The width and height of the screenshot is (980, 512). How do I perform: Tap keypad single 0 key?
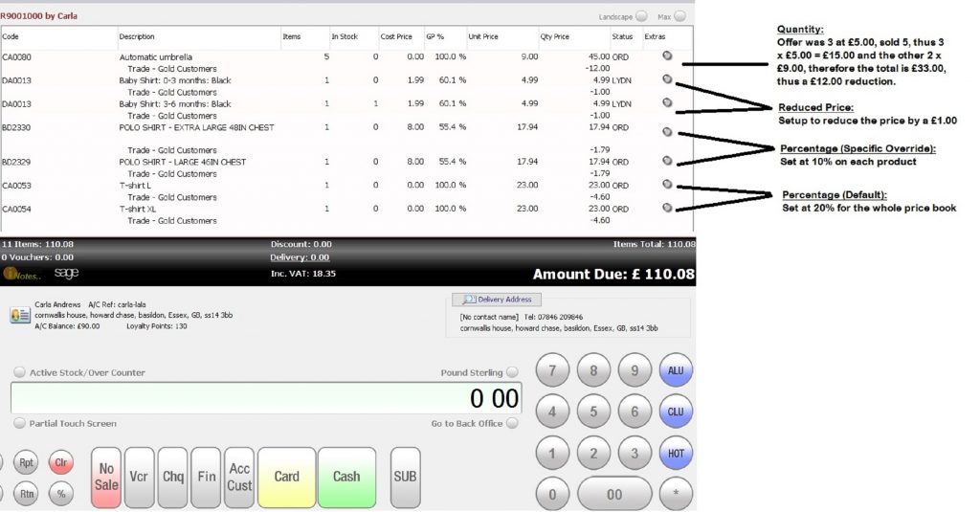coord(552,495)
